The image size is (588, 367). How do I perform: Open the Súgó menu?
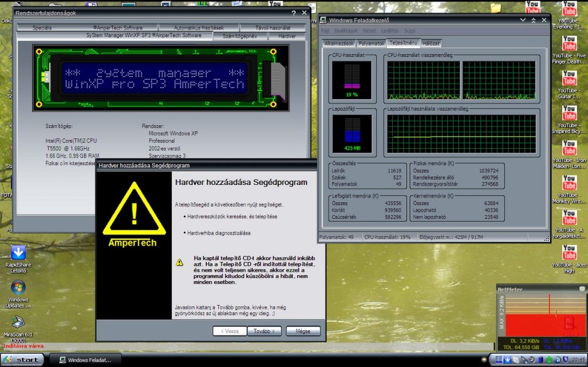click(x=409, y=31)
